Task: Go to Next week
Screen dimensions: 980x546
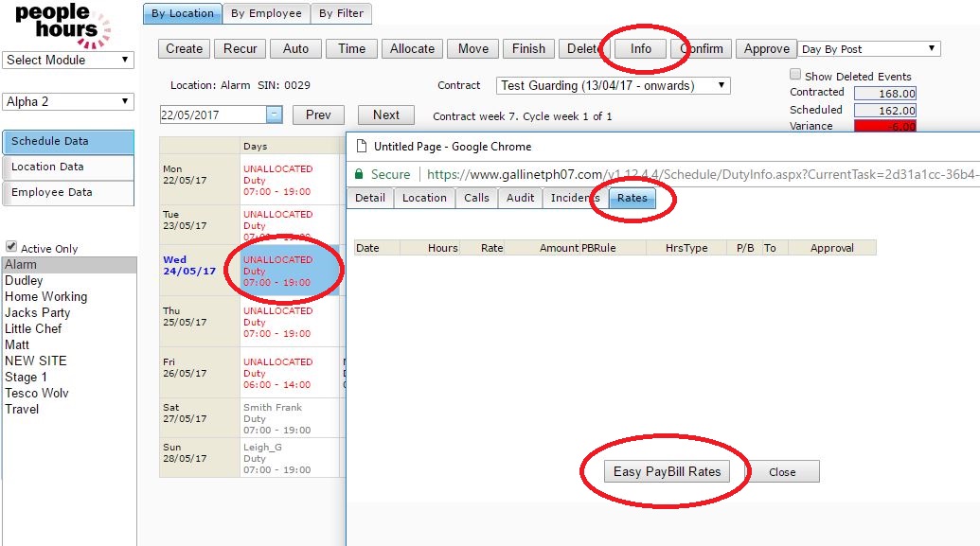Action: pyautogui.click(x=385, y=114)
